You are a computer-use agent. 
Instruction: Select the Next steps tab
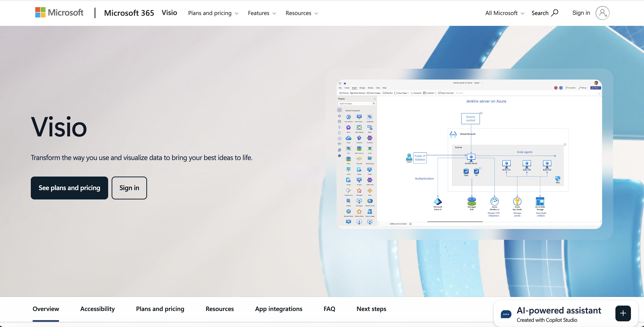tap(371, 309)
